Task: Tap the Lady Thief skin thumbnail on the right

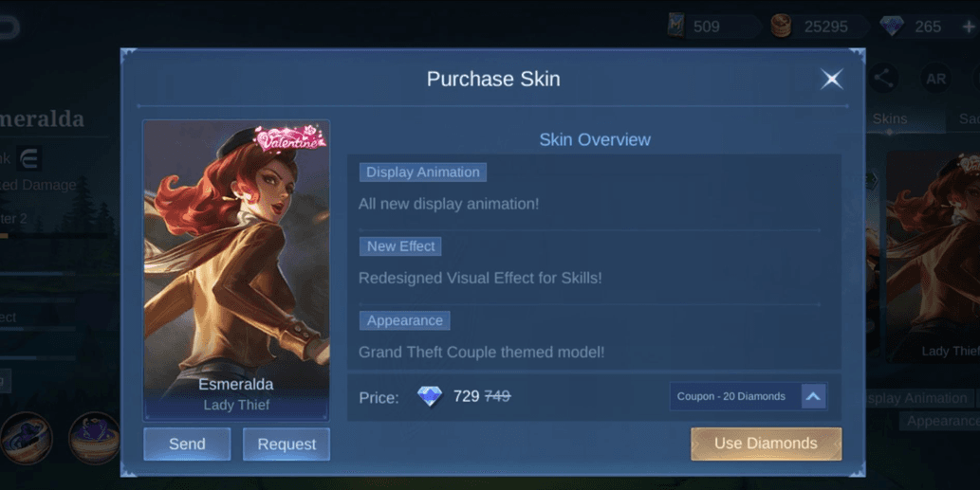Action: [934, 256]
